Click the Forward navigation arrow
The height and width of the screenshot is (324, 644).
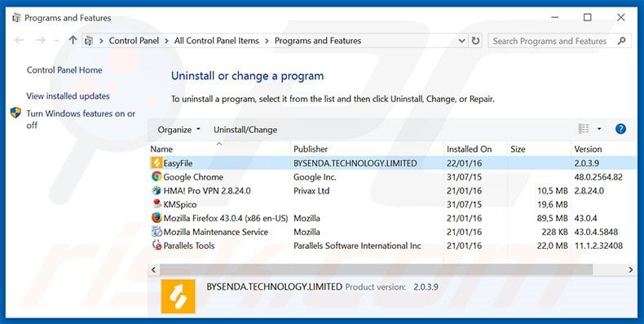click(40, 40)
